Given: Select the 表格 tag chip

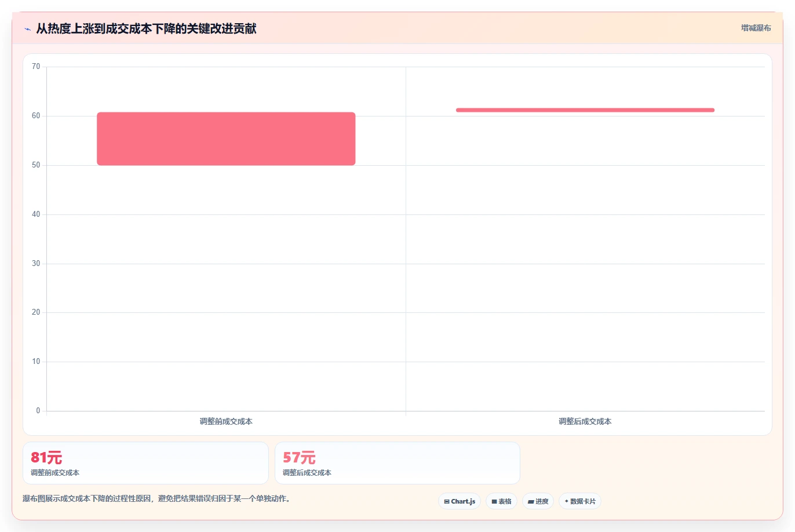Looking at the screenshot, I should pyautogui.click(x=501, y=501).
